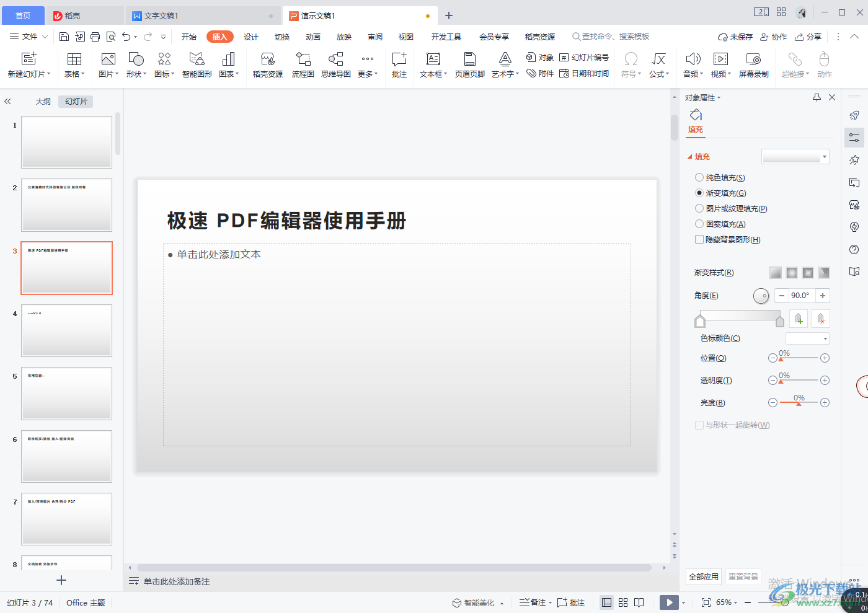The image size is (868, 613).
Task: Click the 位置 (Position) slider track
Action: pyautogui.click(x=799, y=358)
